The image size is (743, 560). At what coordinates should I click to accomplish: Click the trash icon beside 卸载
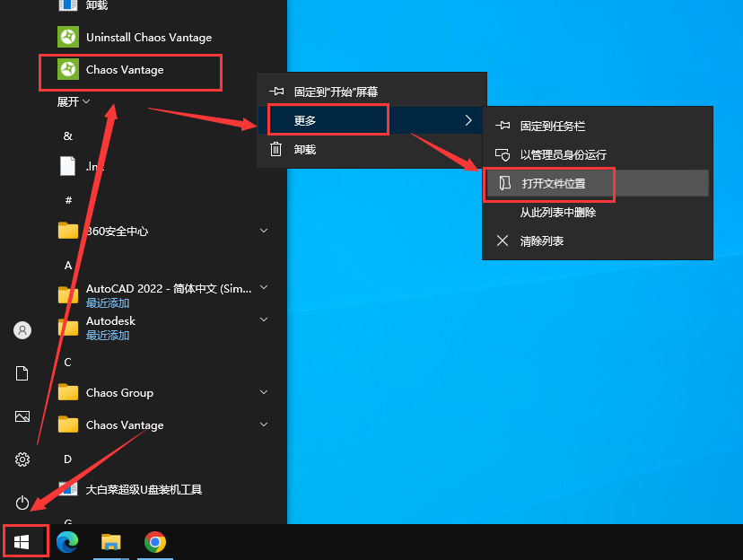coord(275,149)
